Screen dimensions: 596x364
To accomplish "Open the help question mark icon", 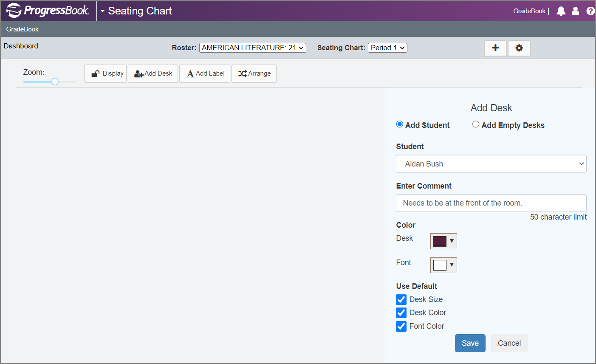I will [590, 11].
